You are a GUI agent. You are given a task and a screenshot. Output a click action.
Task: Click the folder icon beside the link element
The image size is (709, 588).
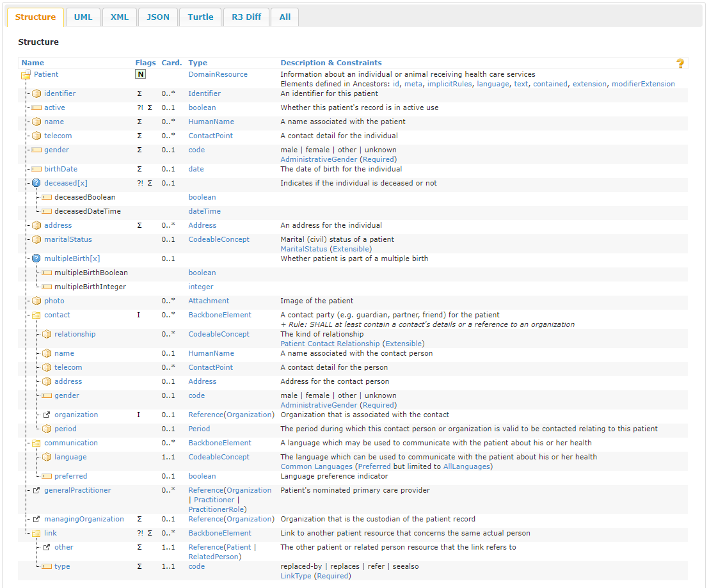[x=36, y=533]
